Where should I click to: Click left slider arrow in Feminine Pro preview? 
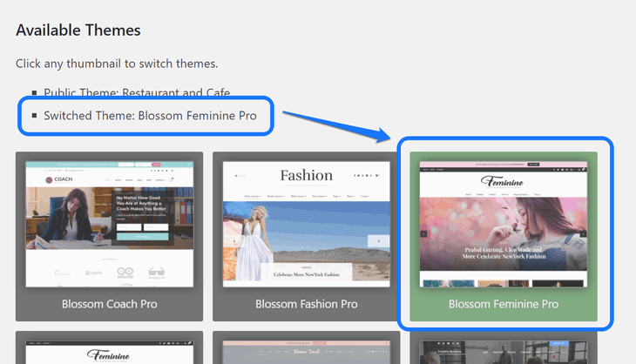point(423,234)
